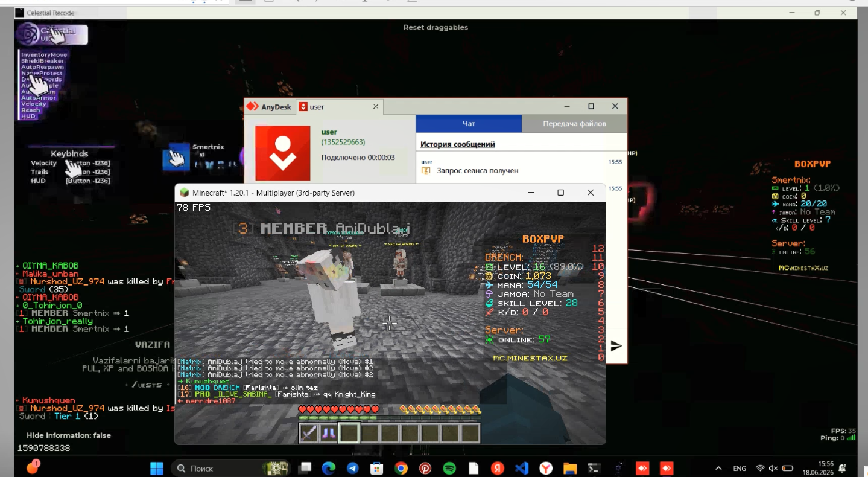Open Telegram from the taskbar
The image size is (868, 477).
tap(352, 468)
